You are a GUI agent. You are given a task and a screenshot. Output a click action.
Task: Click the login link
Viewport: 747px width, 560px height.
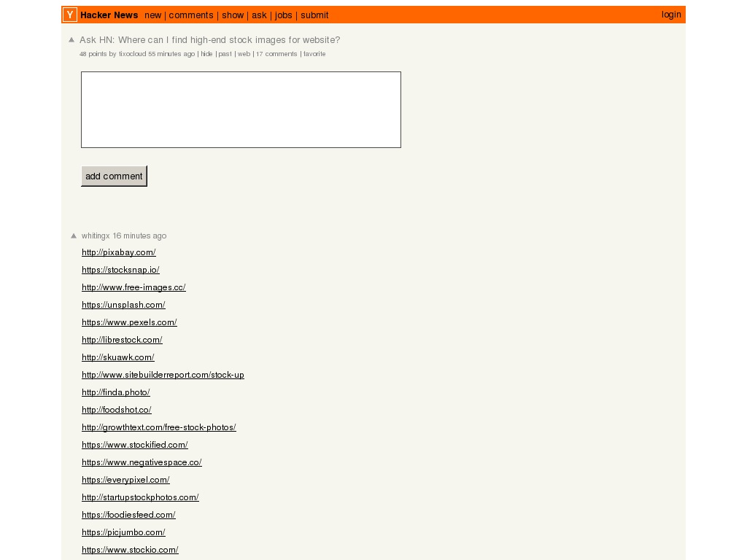[671, 15]
